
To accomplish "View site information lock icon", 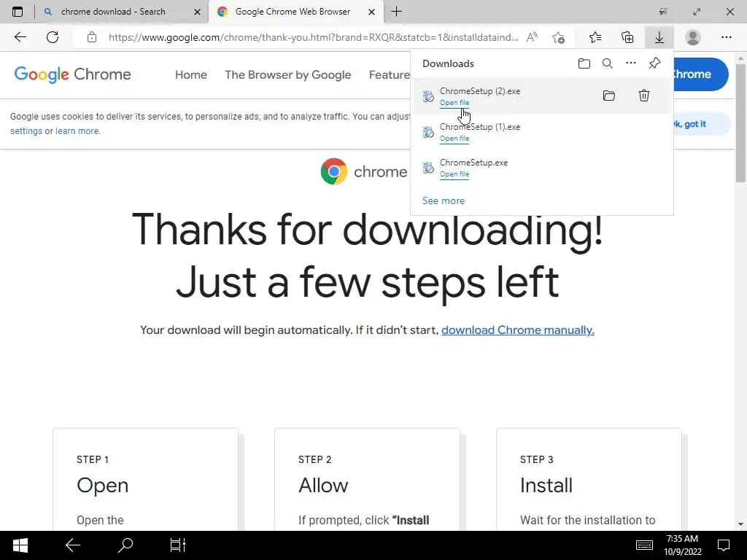I will [92, 37].
